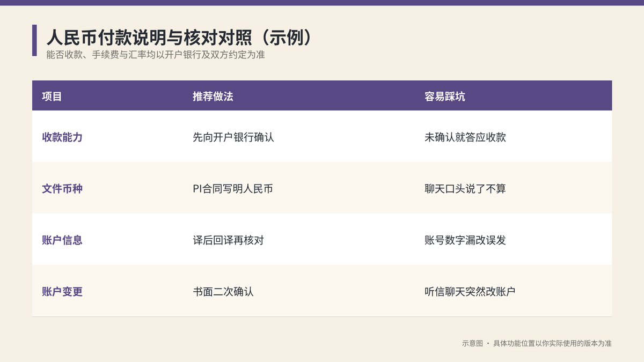Click the 收款能力 row label
Screen dimensions: 644x362
tap(62, 137)
